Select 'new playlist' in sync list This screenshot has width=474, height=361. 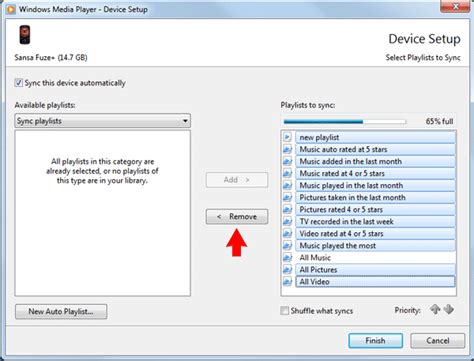tap(375, 137)
